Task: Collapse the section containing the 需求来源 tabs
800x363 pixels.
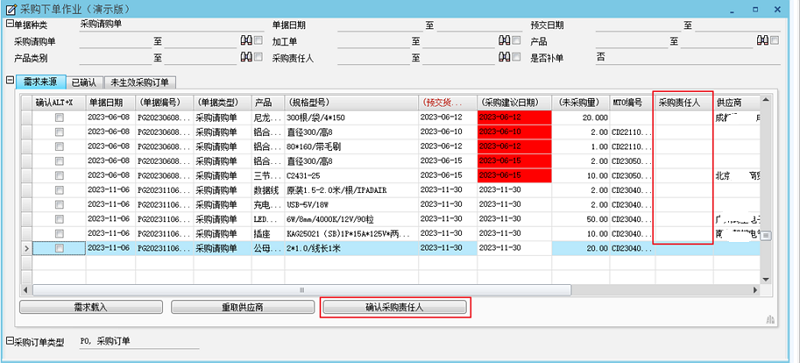Action: click(9, 80)
